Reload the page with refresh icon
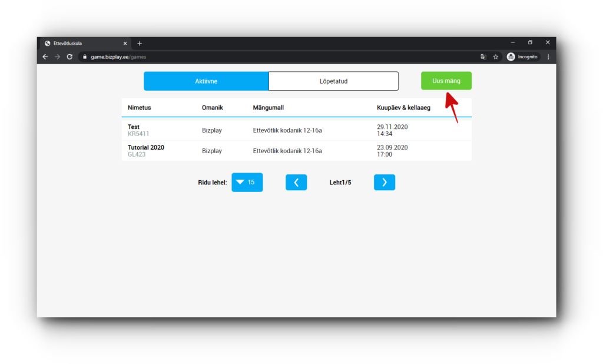The height and width of the screenshot is (364, 603). tap(69, 57)
